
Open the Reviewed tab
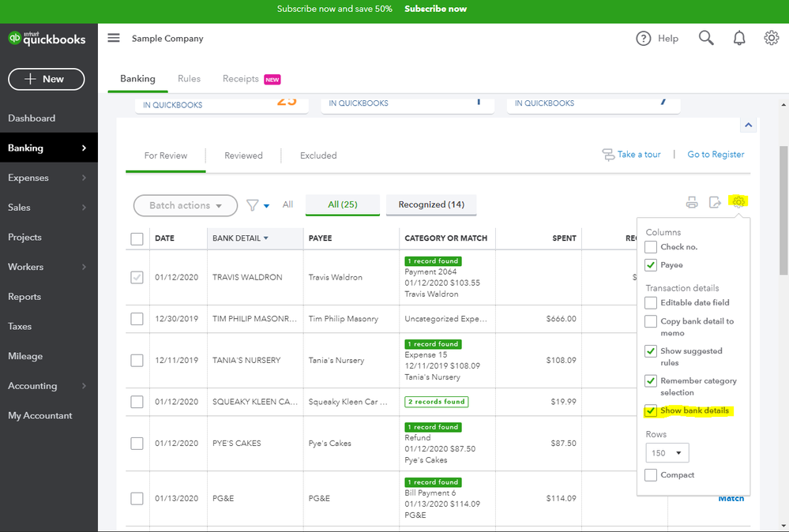243,155
